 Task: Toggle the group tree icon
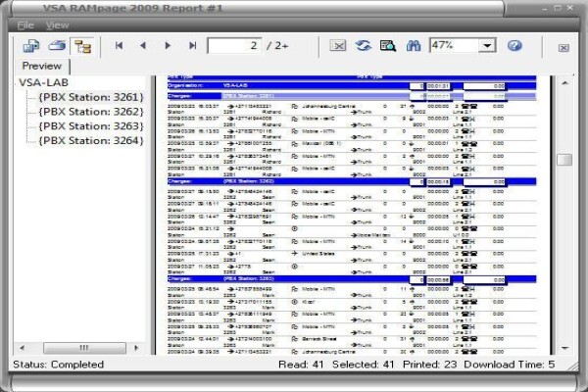coord(83,46)
